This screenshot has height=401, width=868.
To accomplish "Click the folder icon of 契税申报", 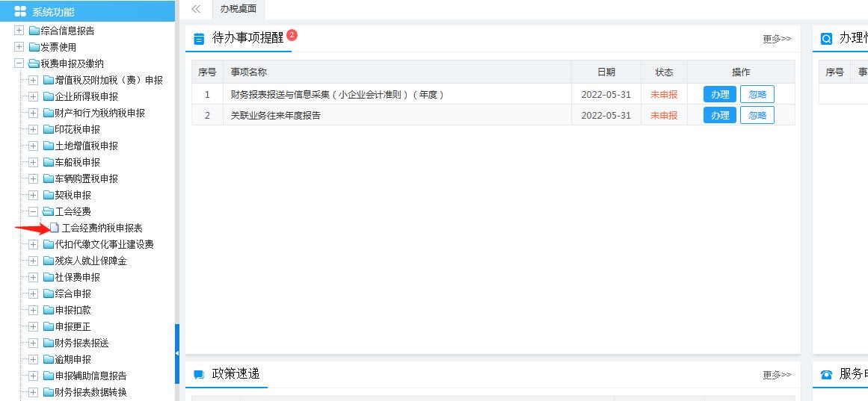I will click(49, 195).
